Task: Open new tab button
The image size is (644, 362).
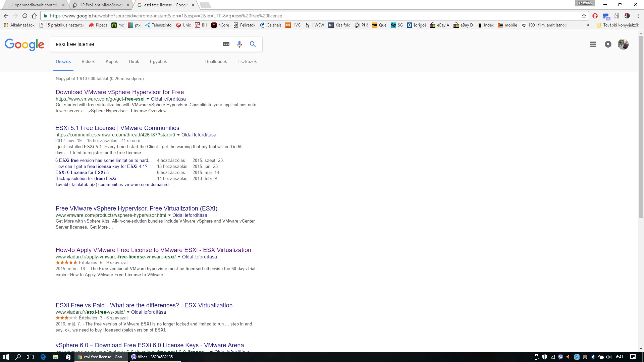Action: click(x=205, y=5)
